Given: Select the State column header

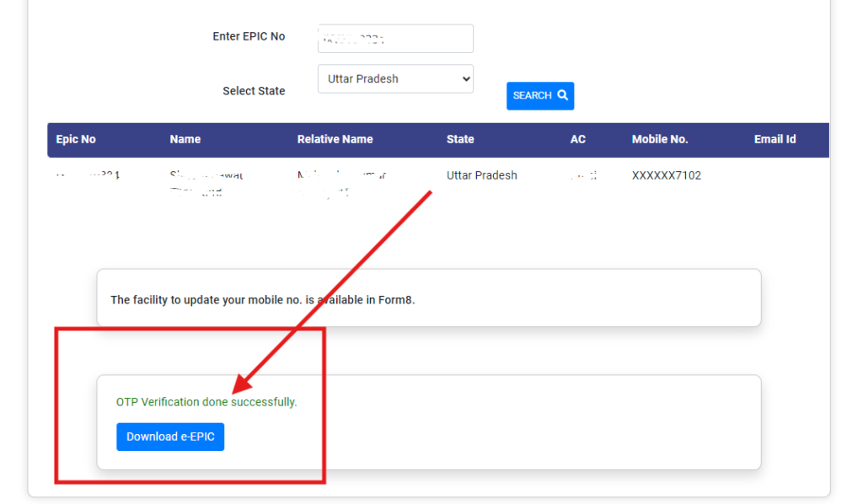Looking at the screenshot, I should click(460, 139).
